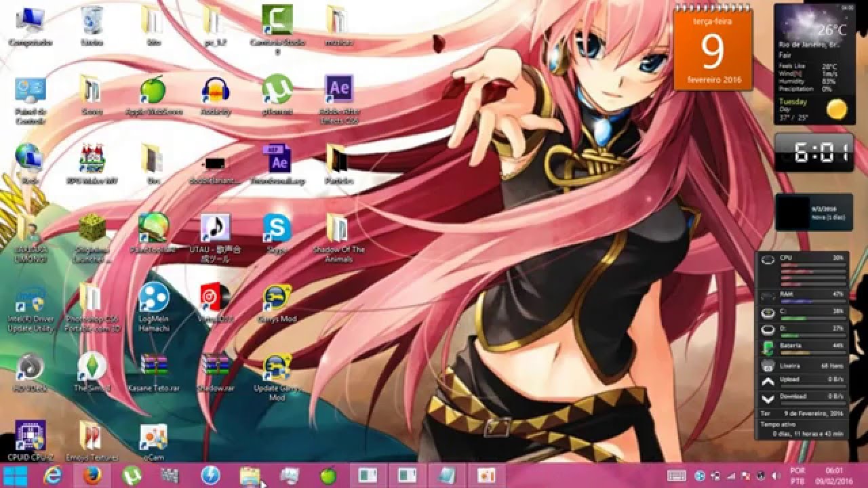This screenshot has width=868, height=488.
Task: Open µTorrent from the taskbar
Action: 131,476
